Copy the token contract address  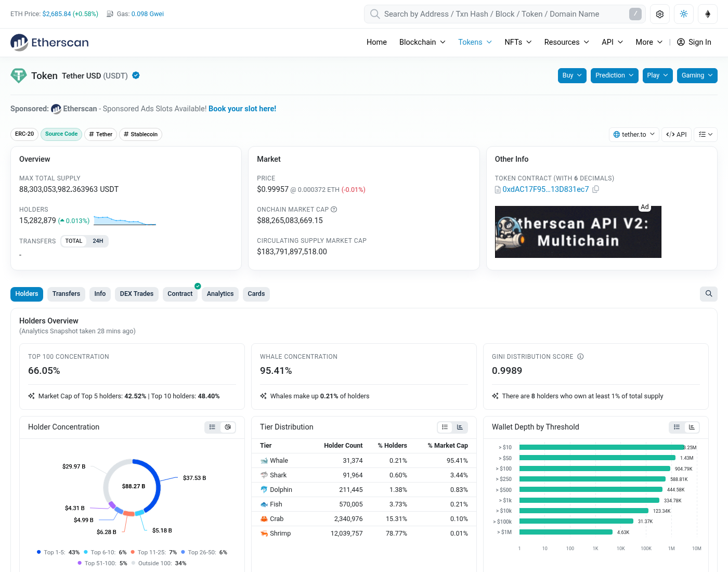(596, 189)
